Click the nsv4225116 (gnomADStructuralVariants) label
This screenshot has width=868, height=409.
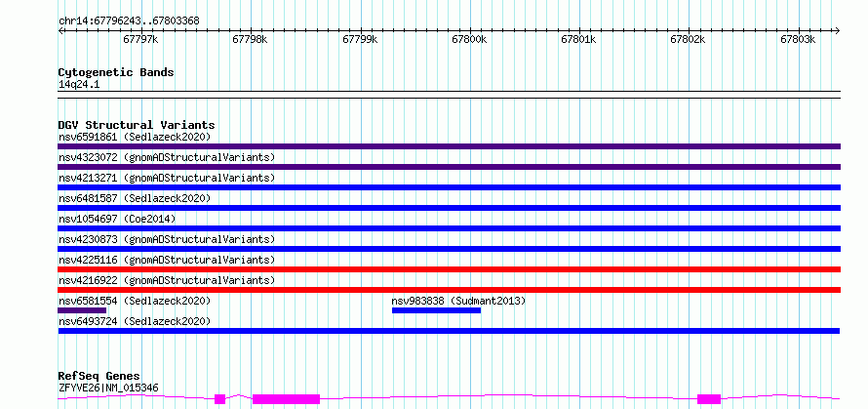(167, 260)
